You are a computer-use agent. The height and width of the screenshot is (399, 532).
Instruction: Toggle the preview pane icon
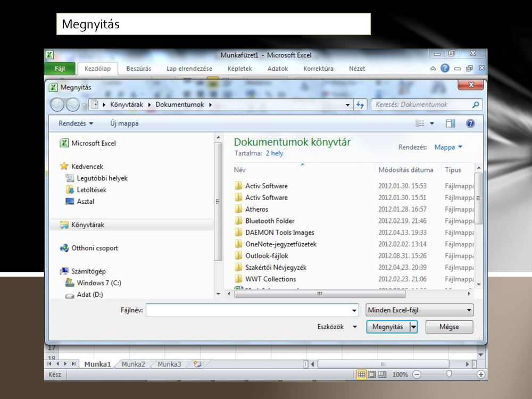tap(451, 123)
